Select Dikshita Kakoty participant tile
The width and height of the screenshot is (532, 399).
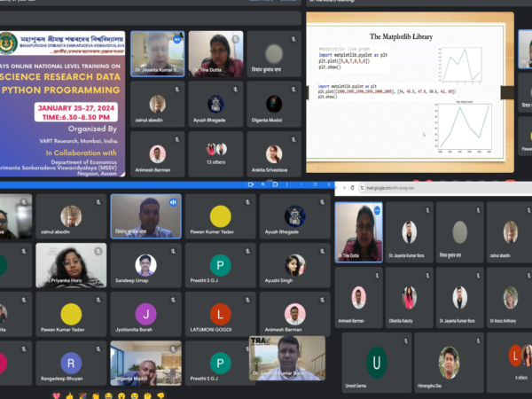[409, 298]
